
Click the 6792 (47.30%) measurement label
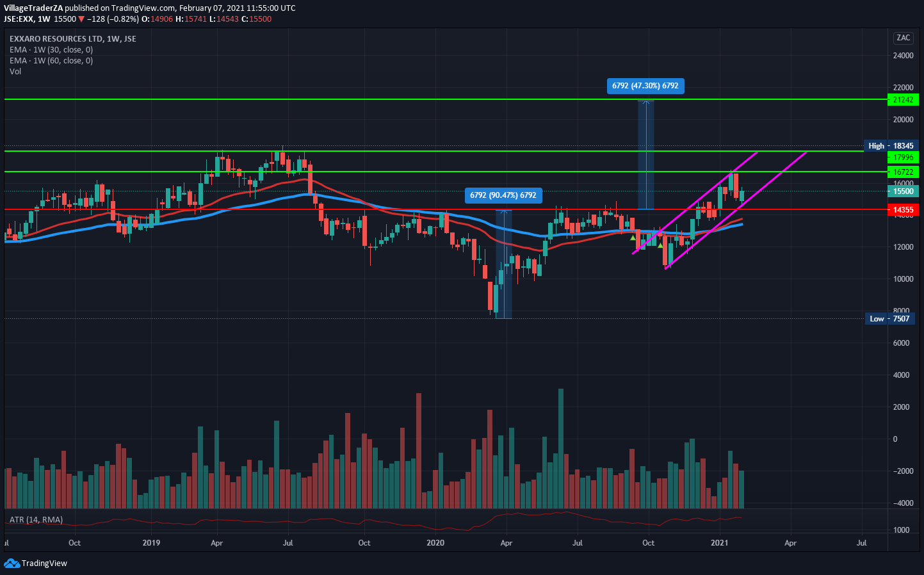click(645, 86)
